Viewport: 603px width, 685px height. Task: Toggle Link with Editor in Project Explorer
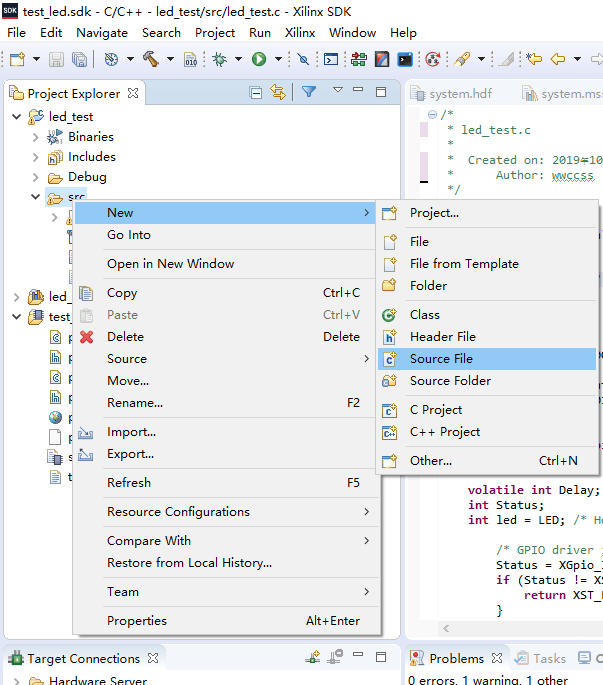click(x=278, y=92)
